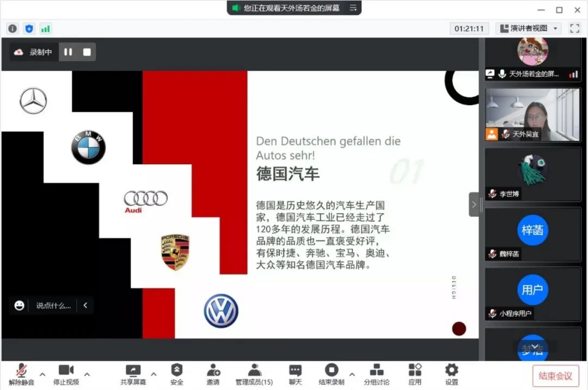Open the screen-share options menu icon
The image size is (588, 390).
pos(353,8)
